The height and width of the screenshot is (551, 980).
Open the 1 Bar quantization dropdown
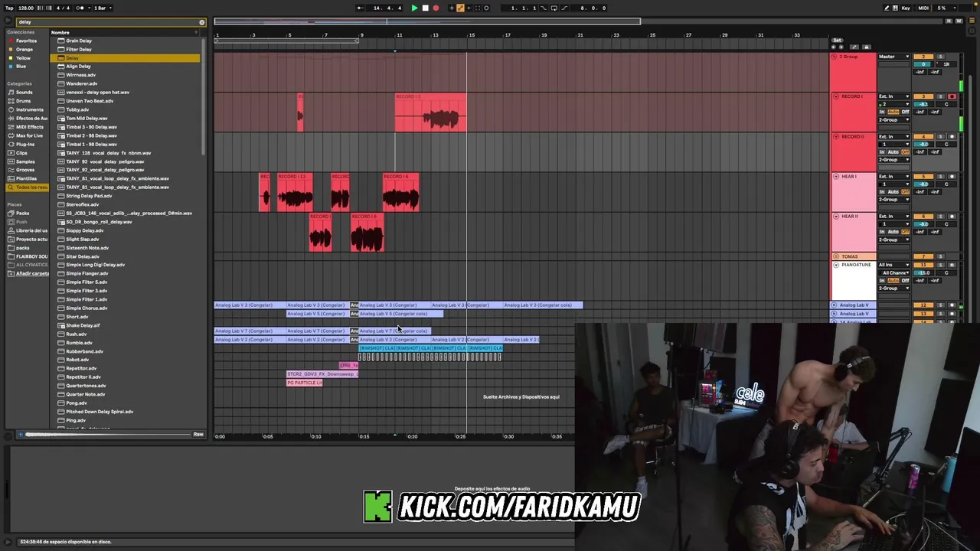point(103,8)
